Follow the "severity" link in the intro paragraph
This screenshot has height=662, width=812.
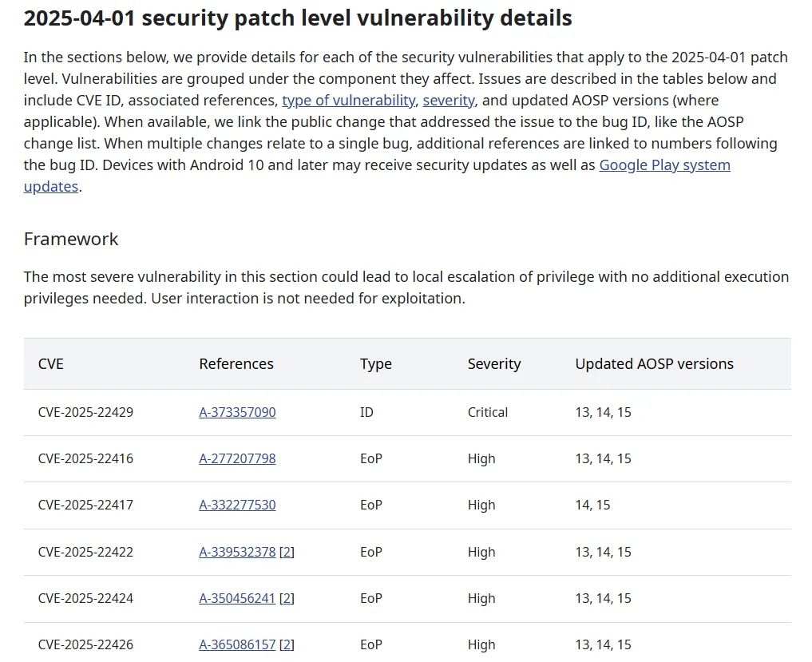449,101
